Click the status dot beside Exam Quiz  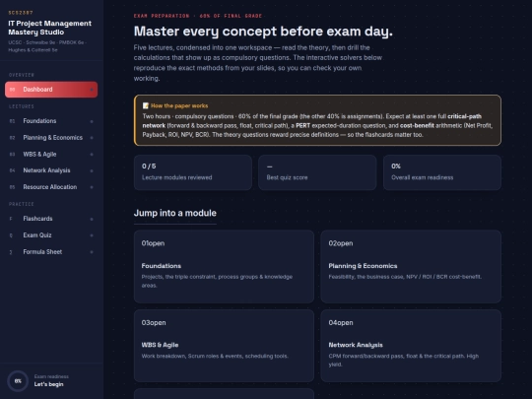tap(92, 235)
